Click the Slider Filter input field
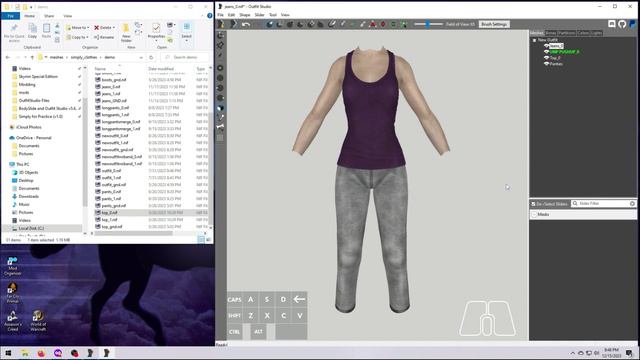640x360 pixels. tap(603, 204)
